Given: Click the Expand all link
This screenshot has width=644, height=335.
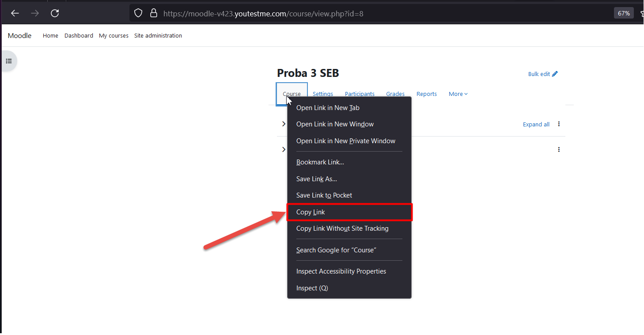Looking at the screenshot, I should tap(536, 124).
